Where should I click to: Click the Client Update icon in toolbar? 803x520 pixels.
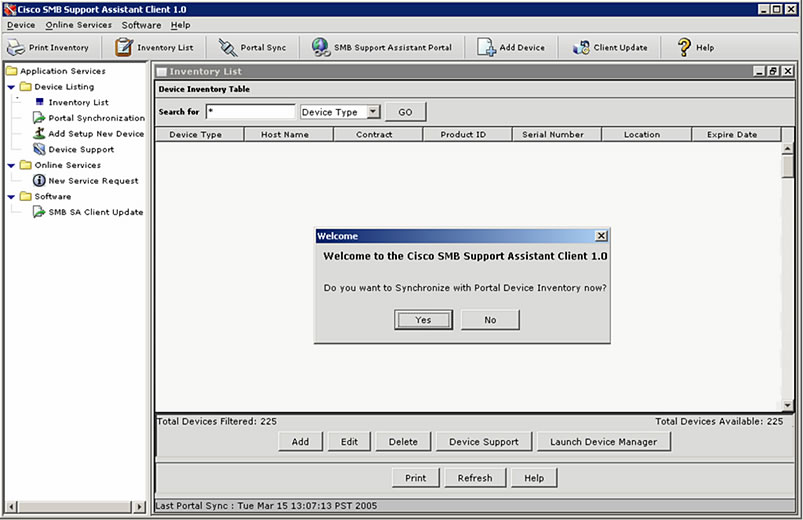coord(581,47)
